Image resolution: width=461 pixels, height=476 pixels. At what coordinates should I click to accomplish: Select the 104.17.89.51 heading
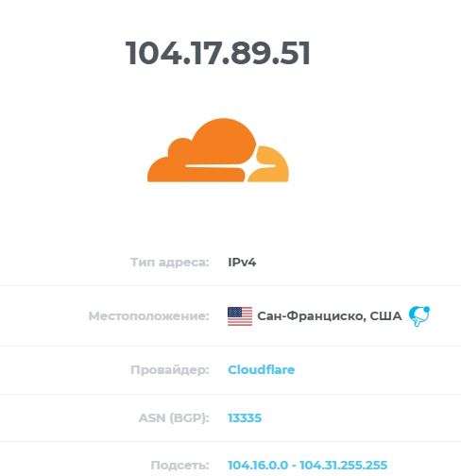[x=218, y=53]
